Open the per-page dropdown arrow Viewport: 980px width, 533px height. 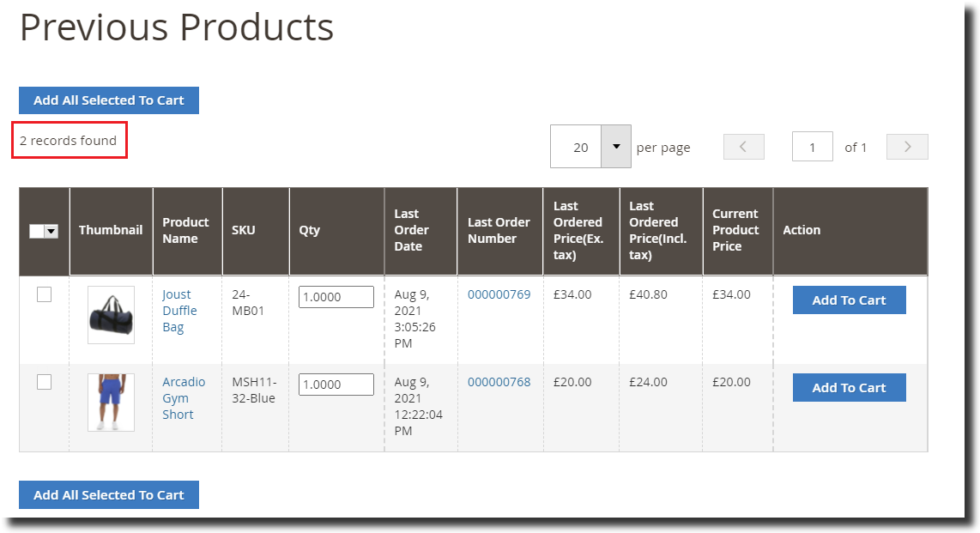tap(615, 146)
